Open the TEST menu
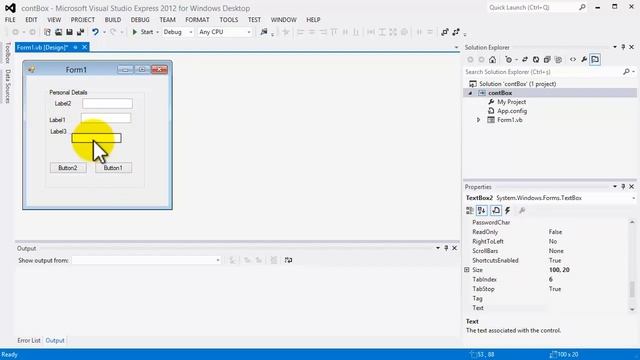 click(254, 20)
